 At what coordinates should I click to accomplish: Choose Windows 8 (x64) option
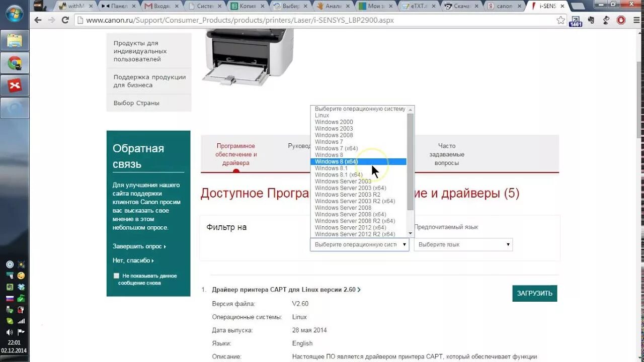[x=358, y=161]
